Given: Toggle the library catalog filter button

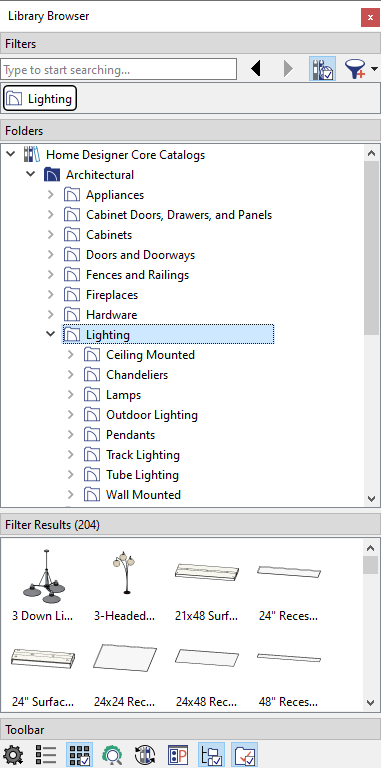Looking at the screenshot, I should coord(322,69).
